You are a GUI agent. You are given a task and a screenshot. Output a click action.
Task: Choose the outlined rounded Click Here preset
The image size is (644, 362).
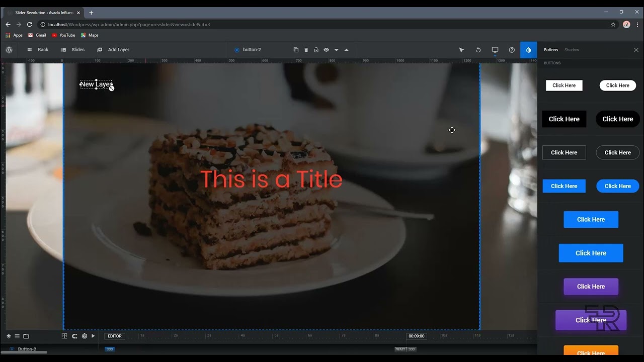pos(618,152)
